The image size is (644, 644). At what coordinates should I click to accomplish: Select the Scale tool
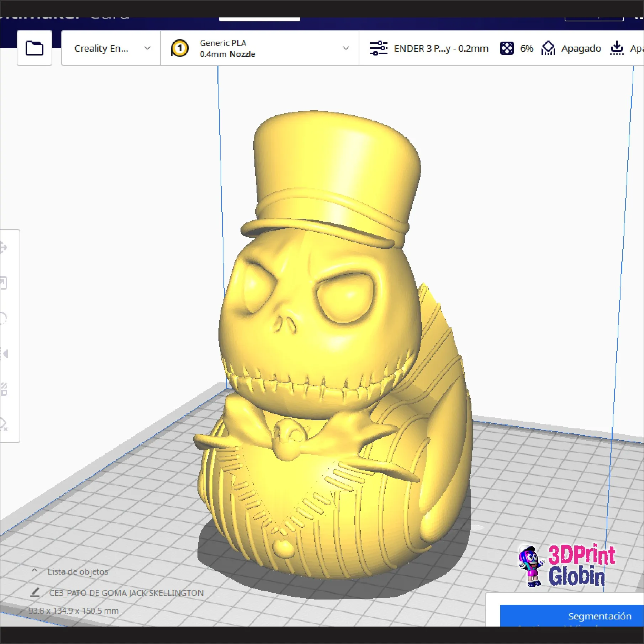(4, 281)
